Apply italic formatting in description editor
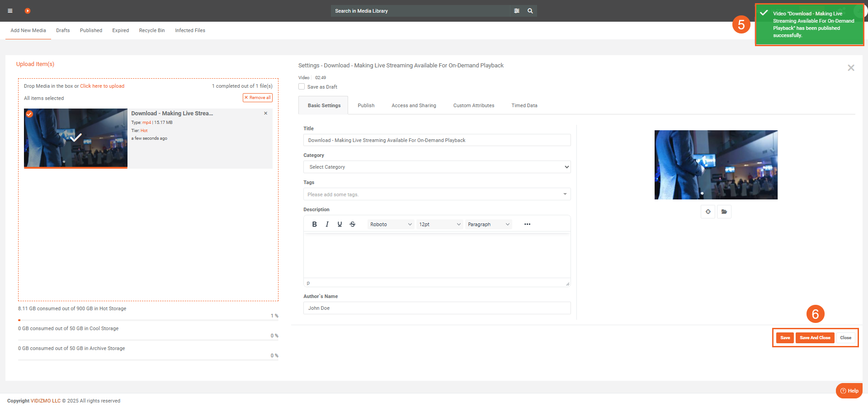 tap(327, 224)
